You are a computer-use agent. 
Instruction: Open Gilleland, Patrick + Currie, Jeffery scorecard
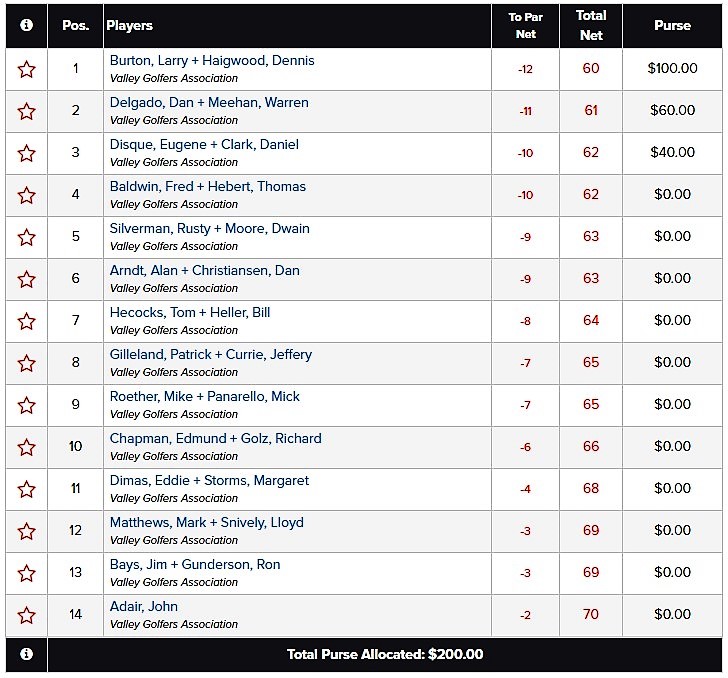click(x=211, y=354)
